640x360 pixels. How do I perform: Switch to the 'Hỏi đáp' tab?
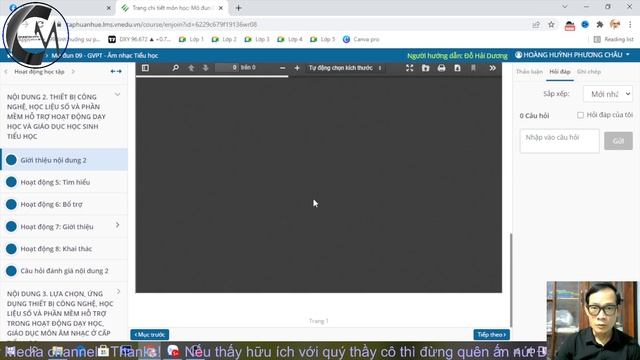(x=560, y=72)
